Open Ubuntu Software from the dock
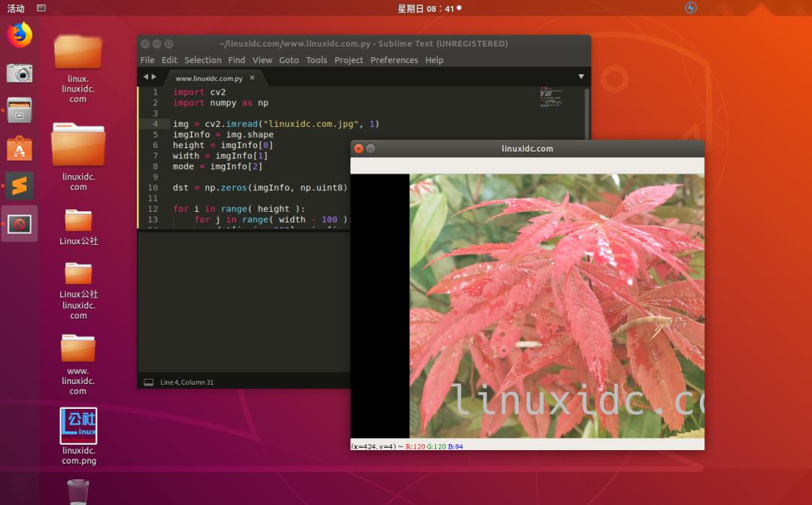 tap(20, 148)
